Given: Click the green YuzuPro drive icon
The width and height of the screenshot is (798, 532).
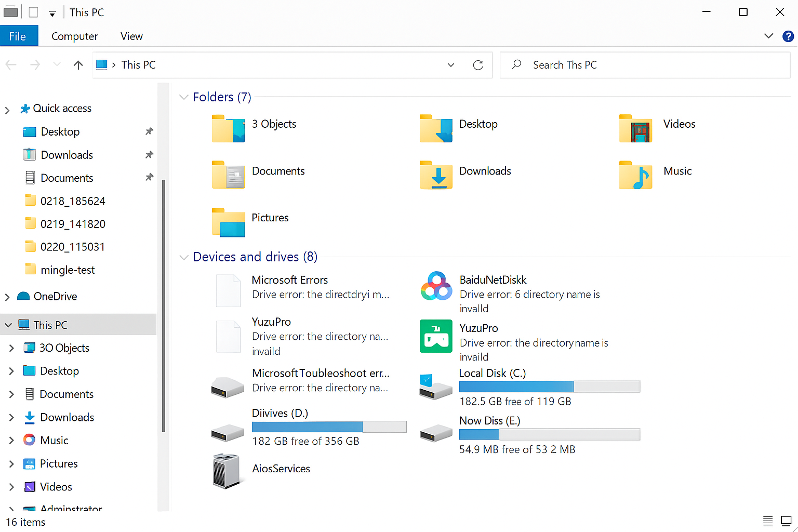Looking at the screenshot, I should (x=436, y=336).
